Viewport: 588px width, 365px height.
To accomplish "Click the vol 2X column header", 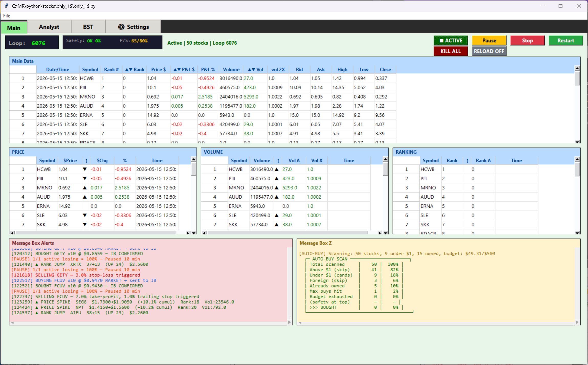I will coord(278,69).
